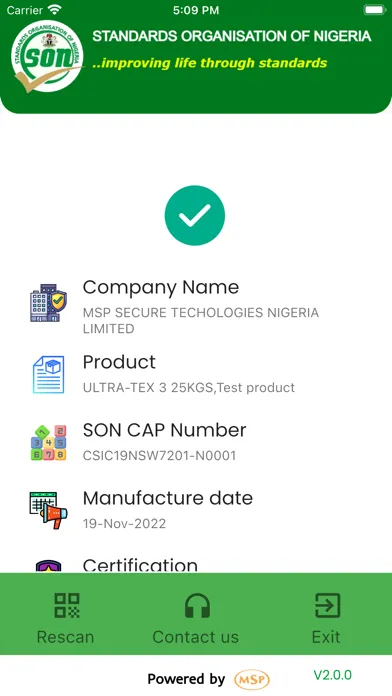Tap the MSP logo in footer
The height and width of the screenshot is (696, 392).
tap(252, 680)
